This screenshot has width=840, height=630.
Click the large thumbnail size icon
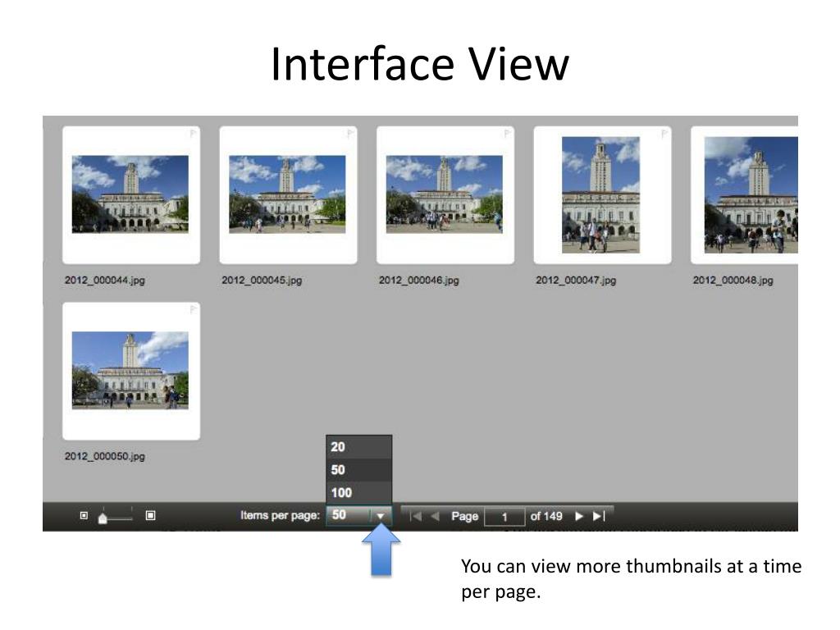click(x=151, y=515)
